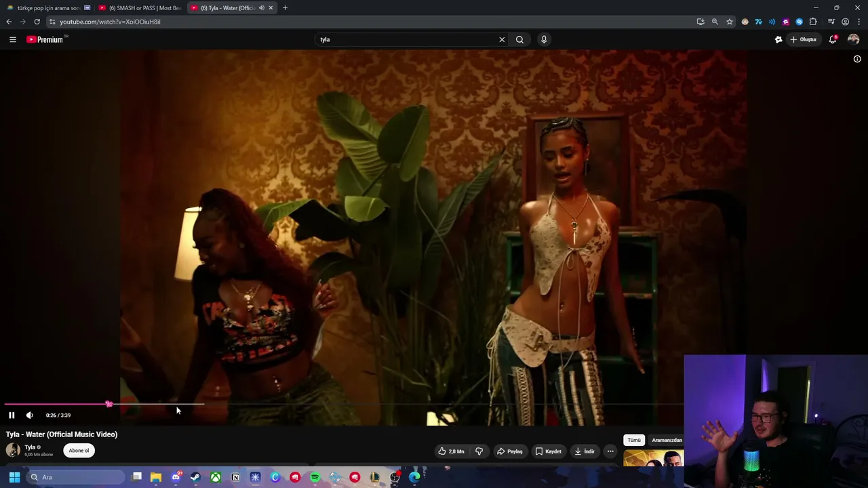Open YouTube notifications bell
This screenshot has width=868, height=488.
click(x=833, y=39)
